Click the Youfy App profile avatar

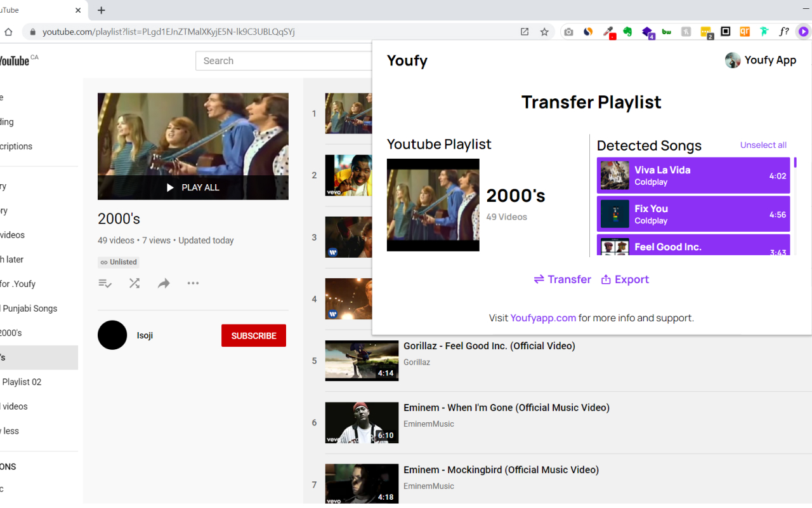click(733, 60)
